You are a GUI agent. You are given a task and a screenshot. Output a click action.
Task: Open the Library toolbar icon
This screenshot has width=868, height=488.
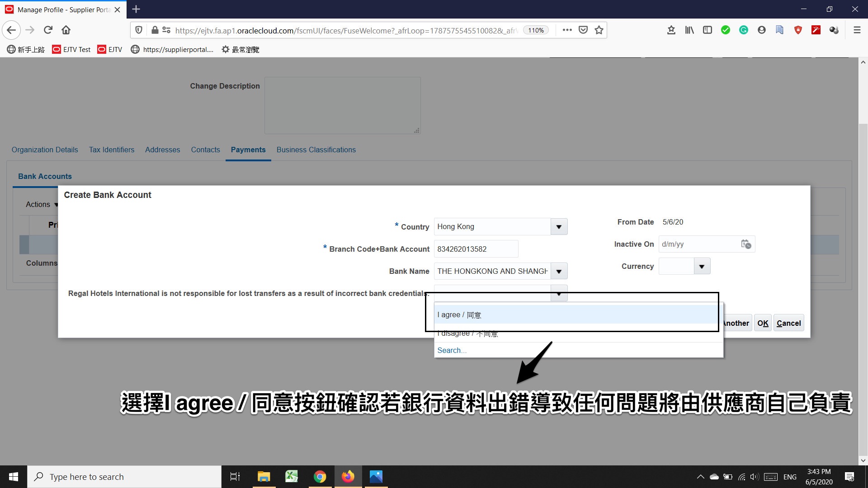pyautogui.click(x=689, y=30)
